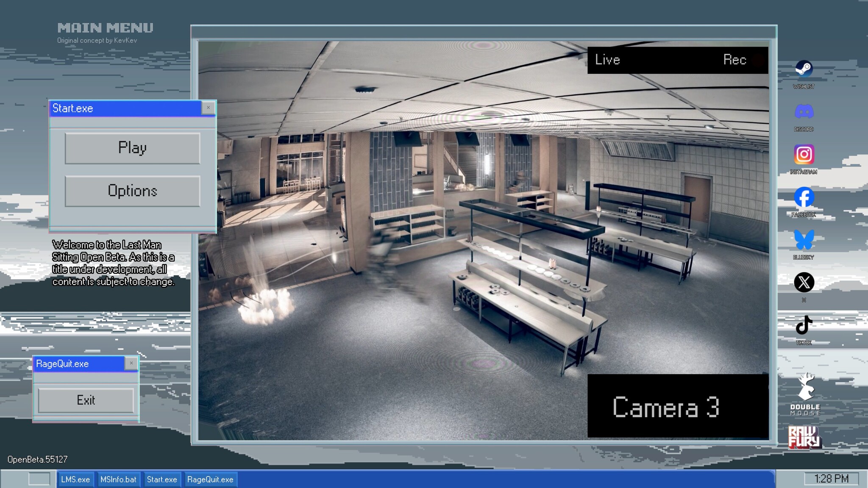Open the X social icon

[x=804, y=283]
